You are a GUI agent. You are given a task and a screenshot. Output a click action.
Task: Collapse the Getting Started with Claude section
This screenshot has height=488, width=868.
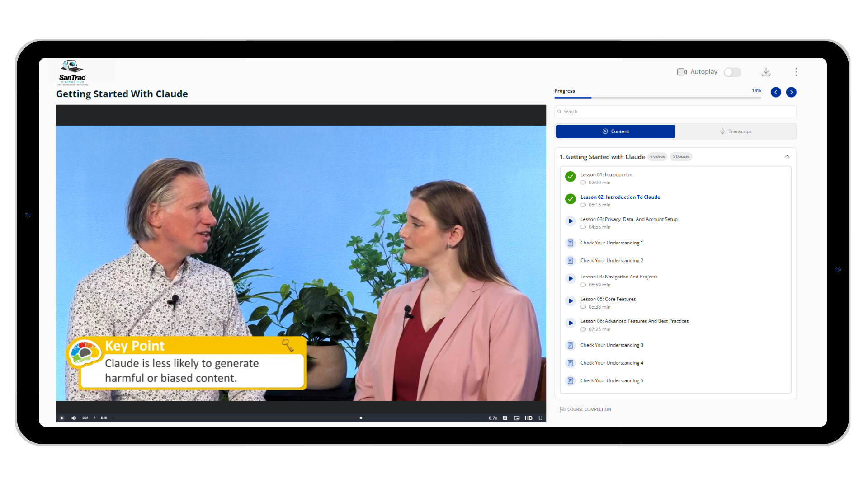tap(787, 157)
